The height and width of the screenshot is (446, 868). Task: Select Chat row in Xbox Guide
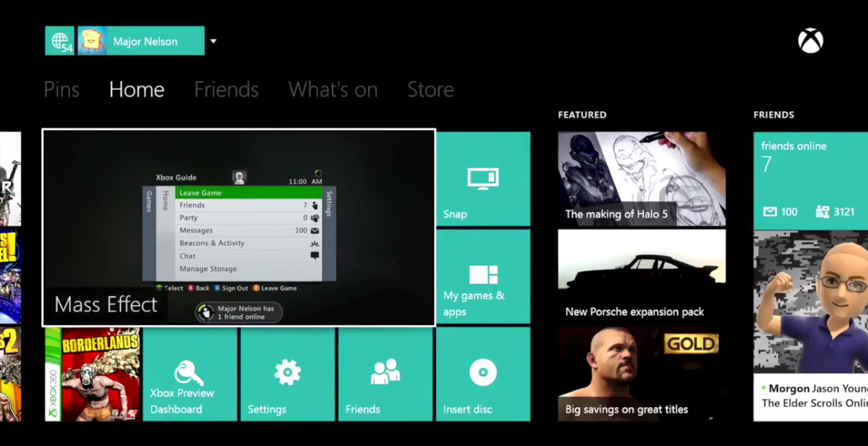(x=249, y=256)
